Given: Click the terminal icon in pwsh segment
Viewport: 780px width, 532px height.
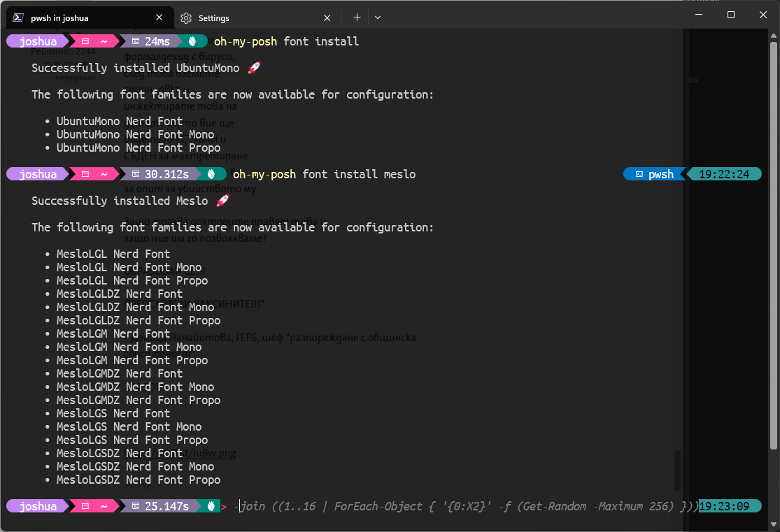Looking at the screenshot, I should click(639, 175).
